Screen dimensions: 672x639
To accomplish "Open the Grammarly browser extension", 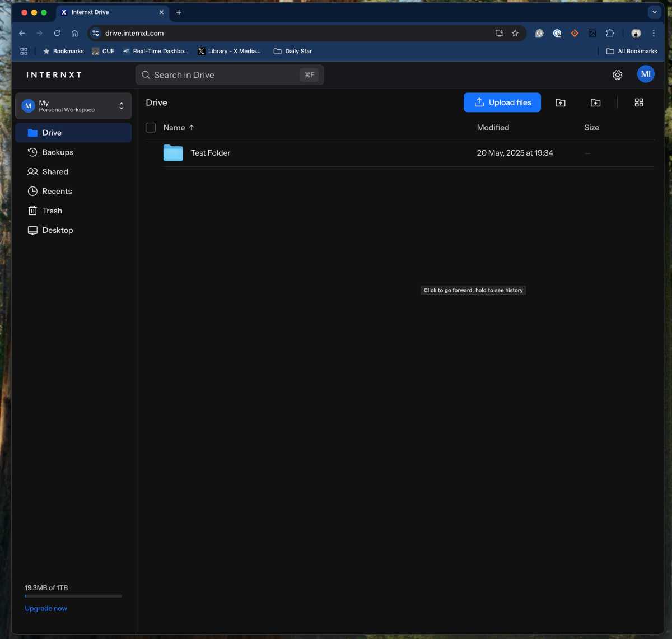I will click(x=539, y=33).
